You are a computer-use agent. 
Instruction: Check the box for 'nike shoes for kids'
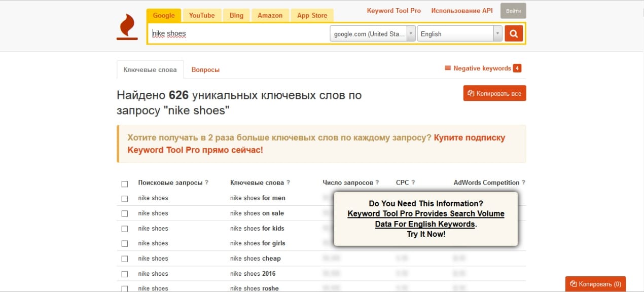tap(125, 229)
